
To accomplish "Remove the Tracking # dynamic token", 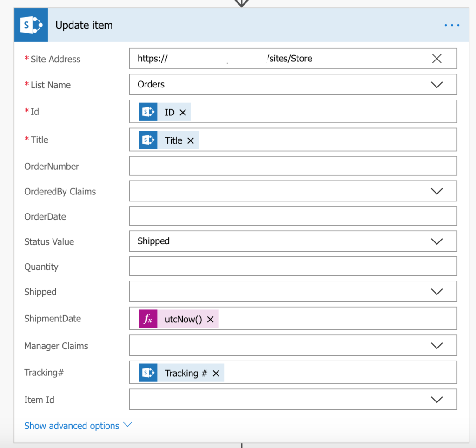I will point(216,374).
